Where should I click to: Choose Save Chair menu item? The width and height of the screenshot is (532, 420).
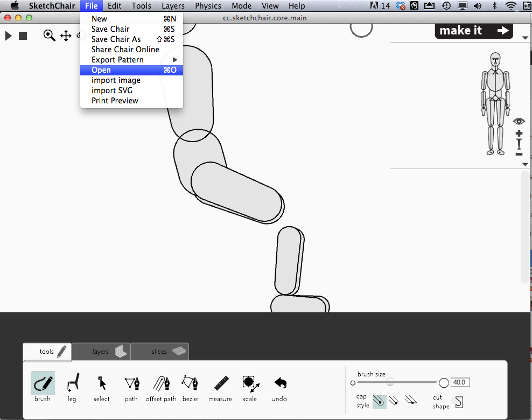(131, 29)
